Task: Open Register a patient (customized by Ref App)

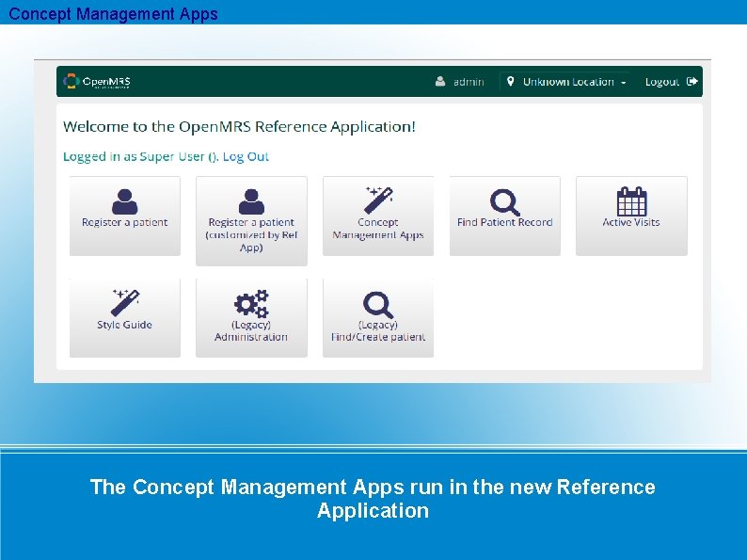Action: coord(251,221)
